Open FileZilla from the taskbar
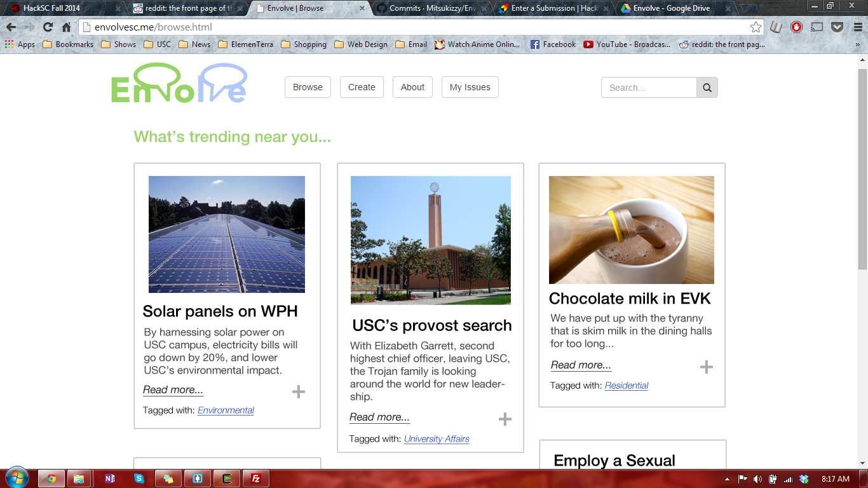This screenshot has width=868, height=488. tap(256, 478)
